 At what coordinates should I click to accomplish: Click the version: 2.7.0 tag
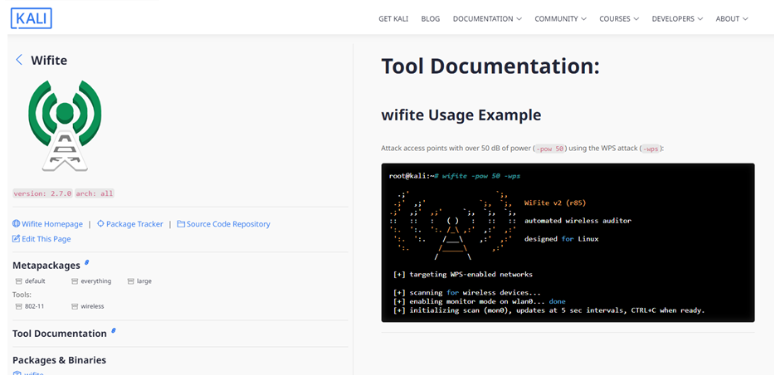click(42, 193)
